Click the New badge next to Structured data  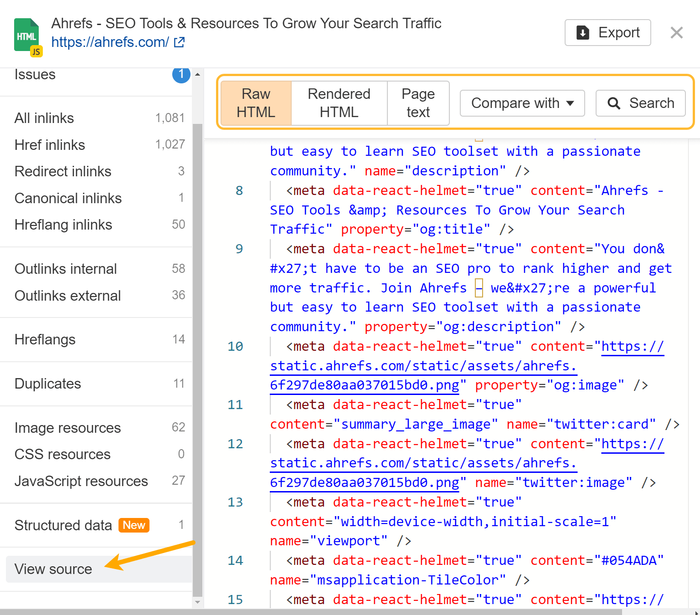(x=134, y=525)
